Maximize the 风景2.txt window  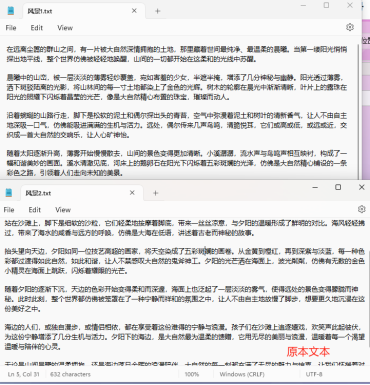(x=338, y=187)
